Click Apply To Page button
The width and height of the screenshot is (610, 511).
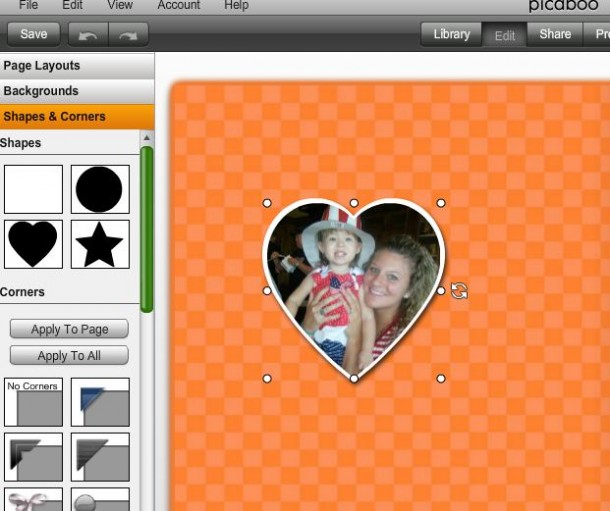point(69,329)
